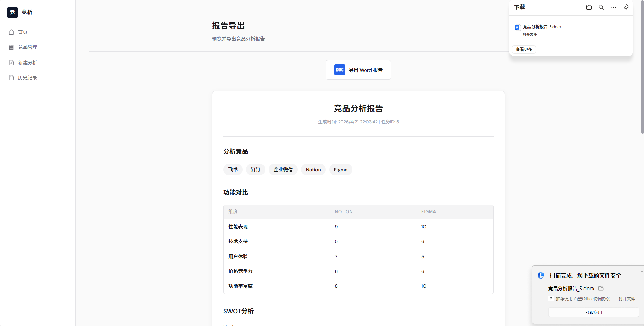Open scan notification more options menu

[x=641, y=272]
